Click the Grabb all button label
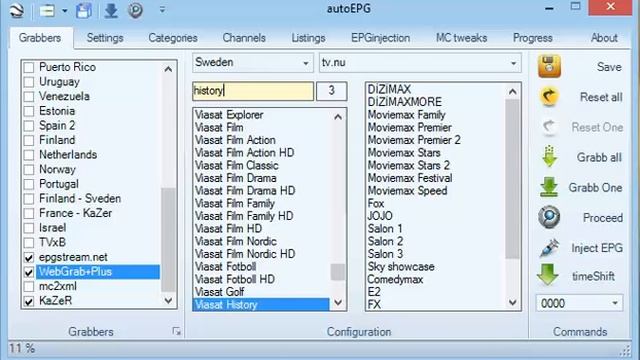Screen dimensions: 640x360 point(599,157)
